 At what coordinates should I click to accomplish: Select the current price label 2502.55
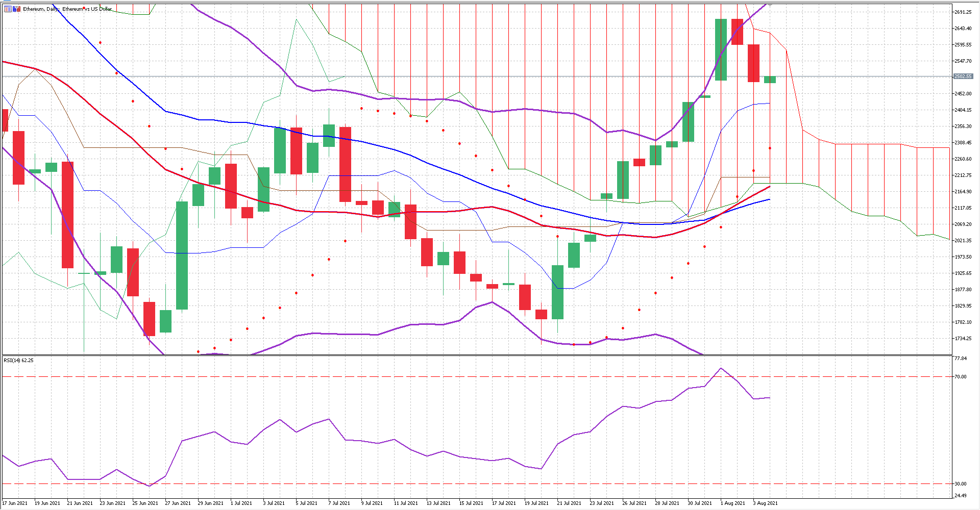point(963,76)
